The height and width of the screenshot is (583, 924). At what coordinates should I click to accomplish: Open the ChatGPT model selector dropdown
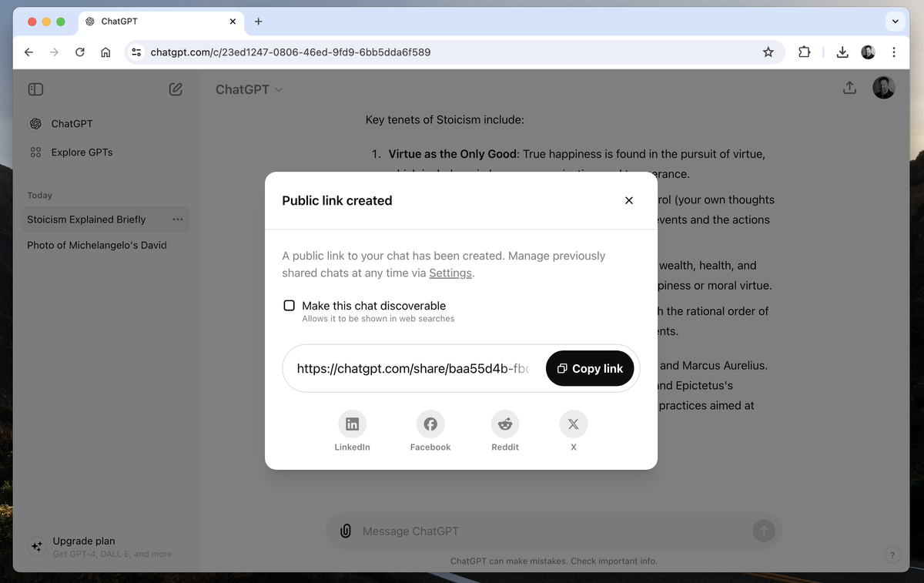point(248,89)
